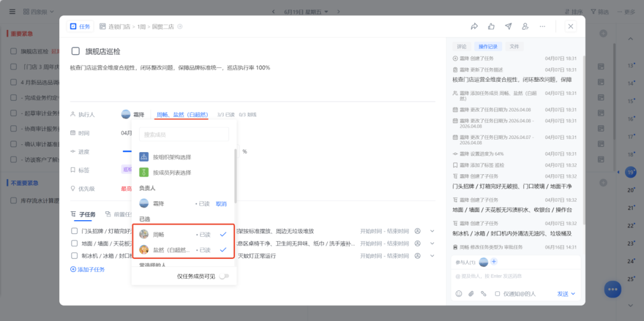Check the 仅通知@的人 checkbox
644x321 pixels.
[x=497, y=294]
